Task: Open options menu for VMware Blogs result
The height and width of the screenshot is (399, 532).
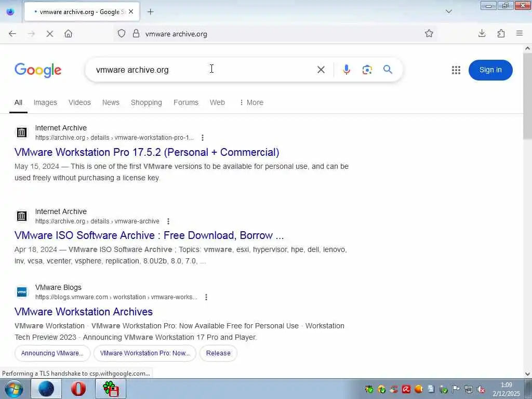Action: (206, 297)
